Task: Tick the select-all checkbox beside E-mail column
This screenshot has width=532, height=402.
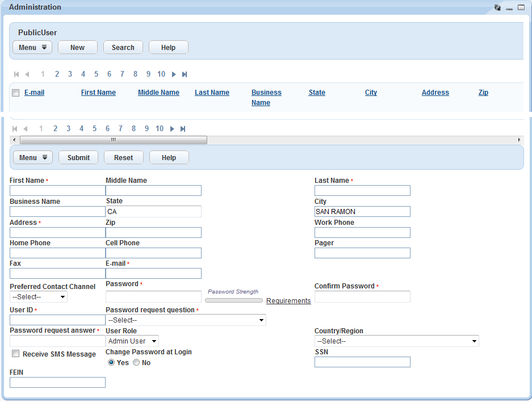Action: (x=16, y=93)
